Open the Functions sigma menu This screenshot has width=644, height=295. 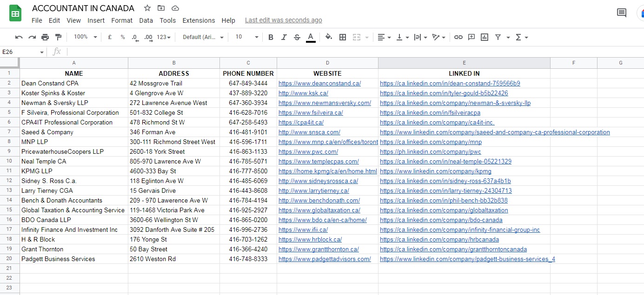522,37
